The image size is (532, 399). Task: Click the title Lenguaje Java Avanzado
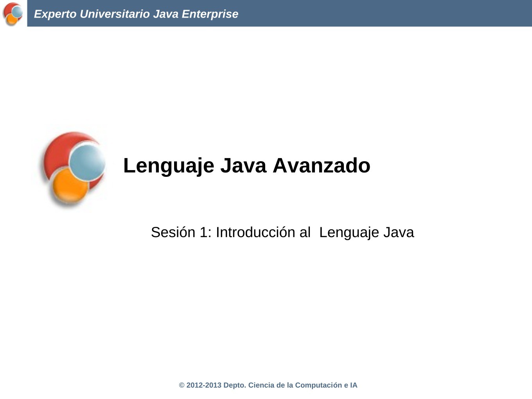(x=246, y=165)
